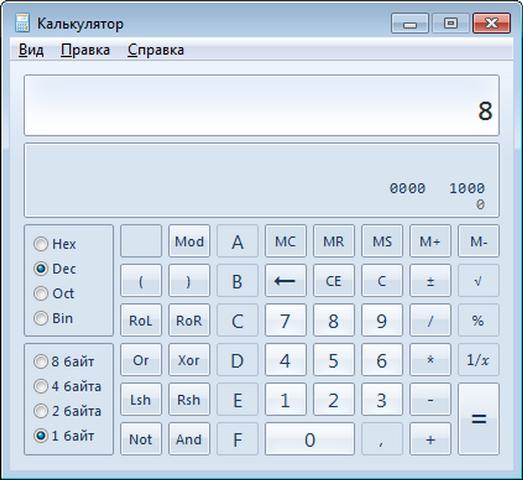
Task: Select the Dec radio button
Action: point(55,269)
